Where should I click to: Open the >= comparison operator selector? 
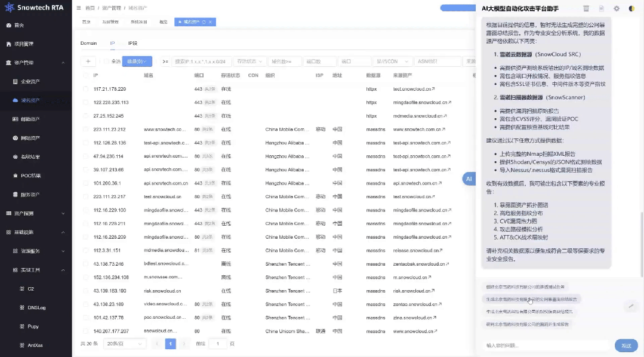click(165, 61)
